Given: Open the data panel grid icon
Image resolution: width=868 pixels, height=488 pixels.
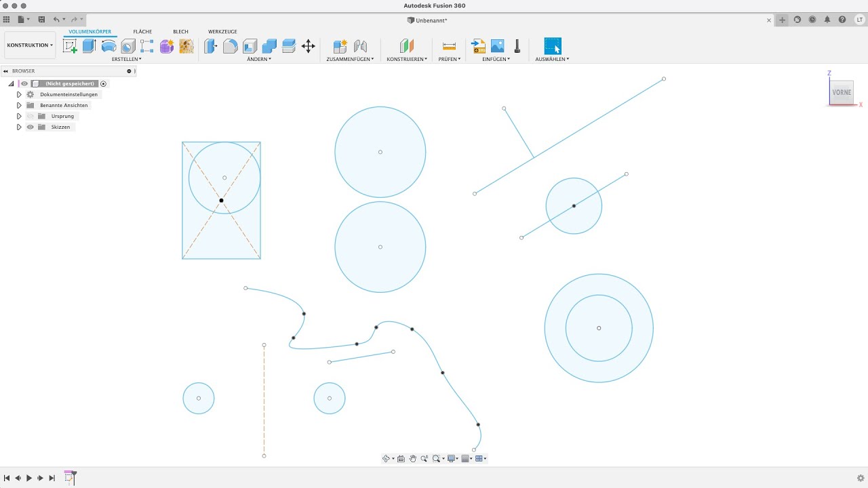Looking at the screenshot, I should click(x=7, y=20).
